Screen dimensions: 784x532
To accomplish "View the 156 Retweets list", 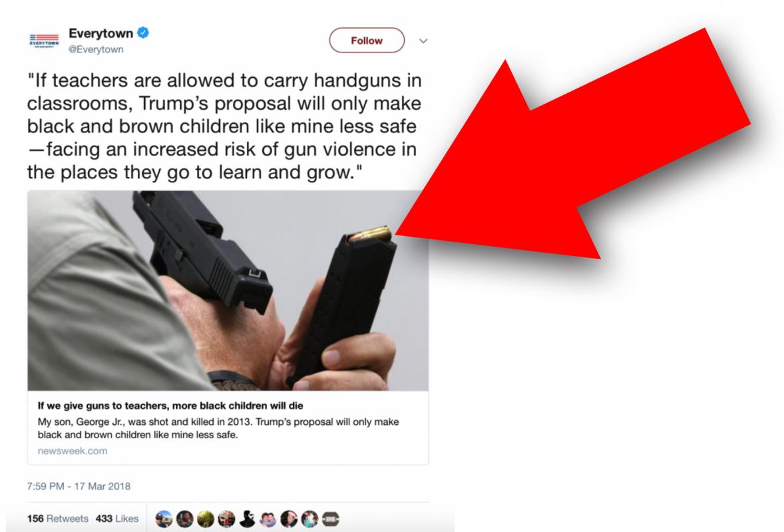I will tap(57, 519).
